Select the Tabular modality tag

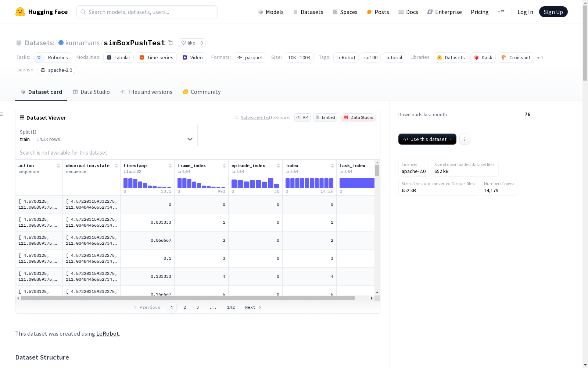coord(118,57)
